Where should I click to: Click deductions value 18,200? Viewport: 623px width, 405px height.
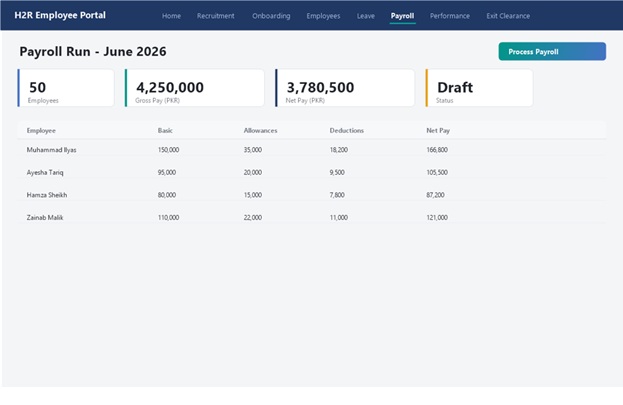(339, 150)
